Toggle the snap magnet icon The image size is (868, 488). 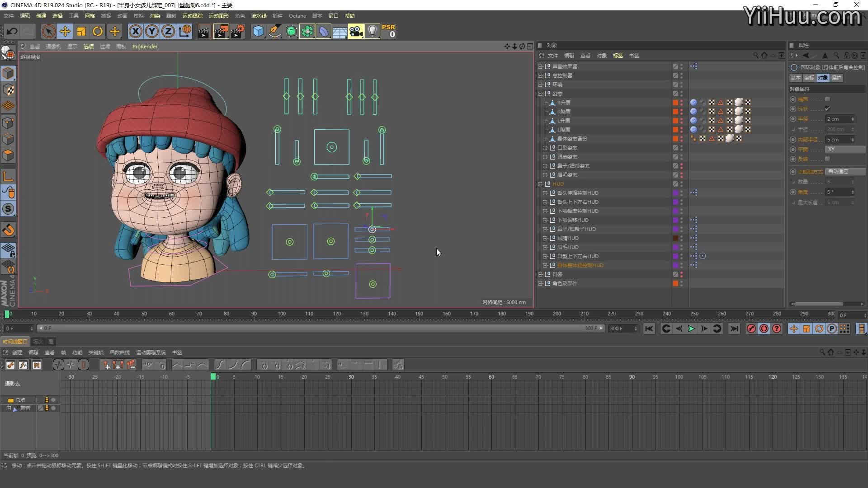click(8, 230)
